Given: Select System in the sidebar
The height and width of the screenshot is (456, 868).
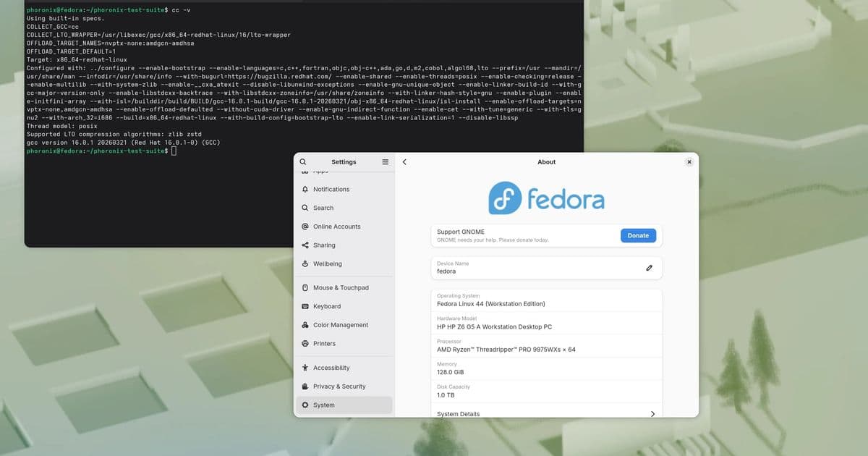Looking at the screenshot, I should (344, 405).
